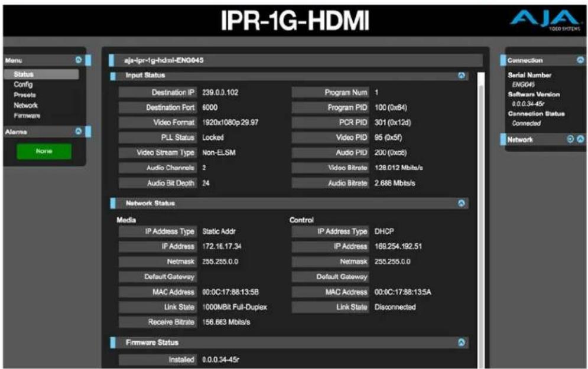Screen dimensions: 588x369
Task: Select Audio PID value 200 (0xc8)
Action: [x=391, y=152]
